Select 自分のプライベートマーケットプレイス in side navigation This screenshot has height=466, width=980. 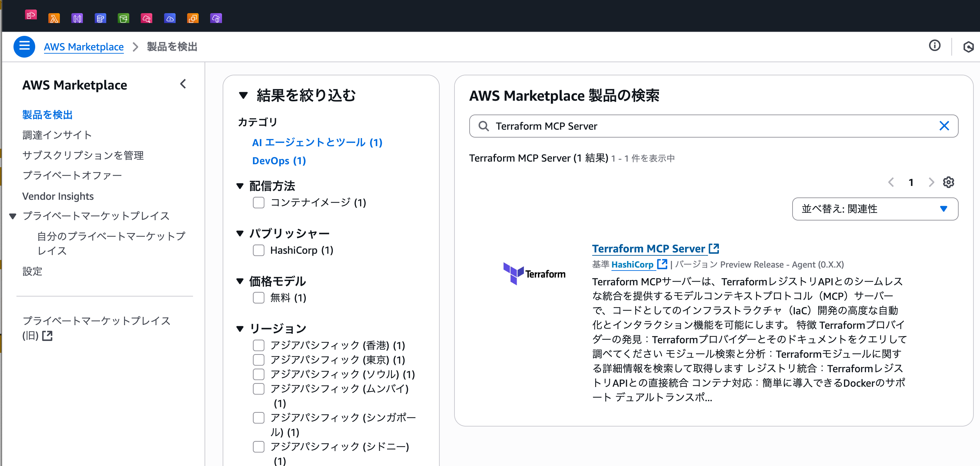[x=111, y=243]
